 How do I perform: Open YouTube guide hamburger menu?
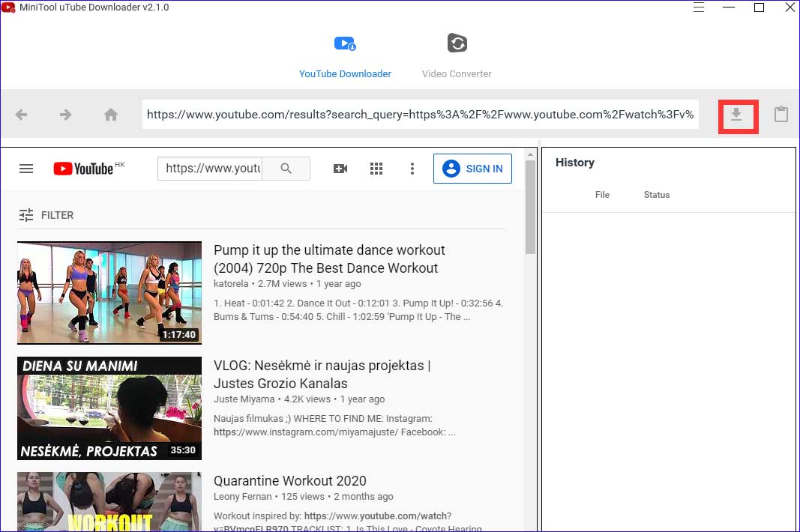click(26, 169)
